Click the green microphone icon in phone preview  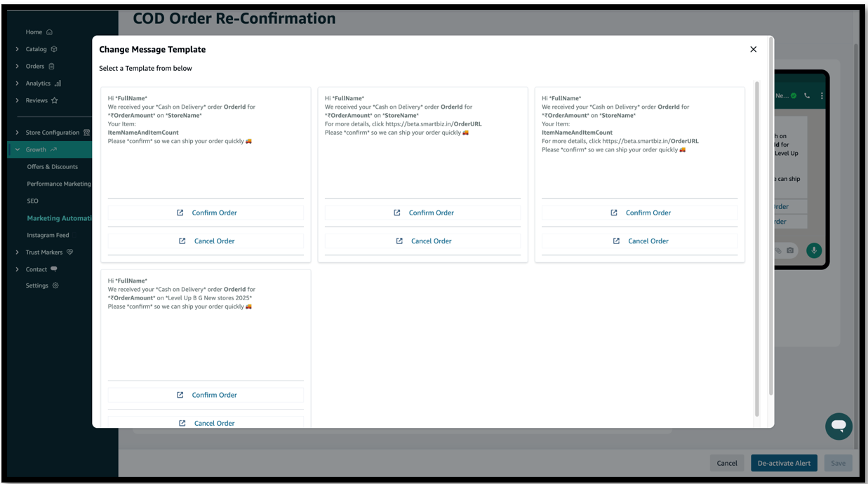(x=814, y=250)
